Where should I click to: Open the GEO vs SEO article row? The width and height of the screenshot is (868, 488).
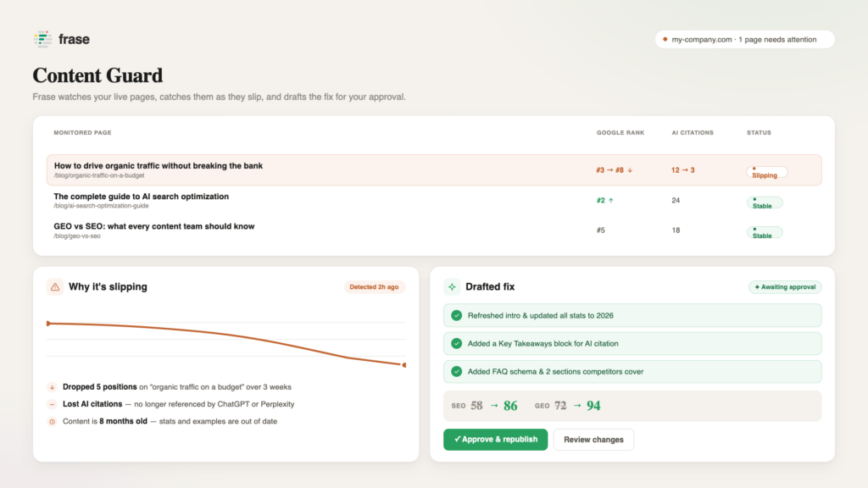pos(434,230)
